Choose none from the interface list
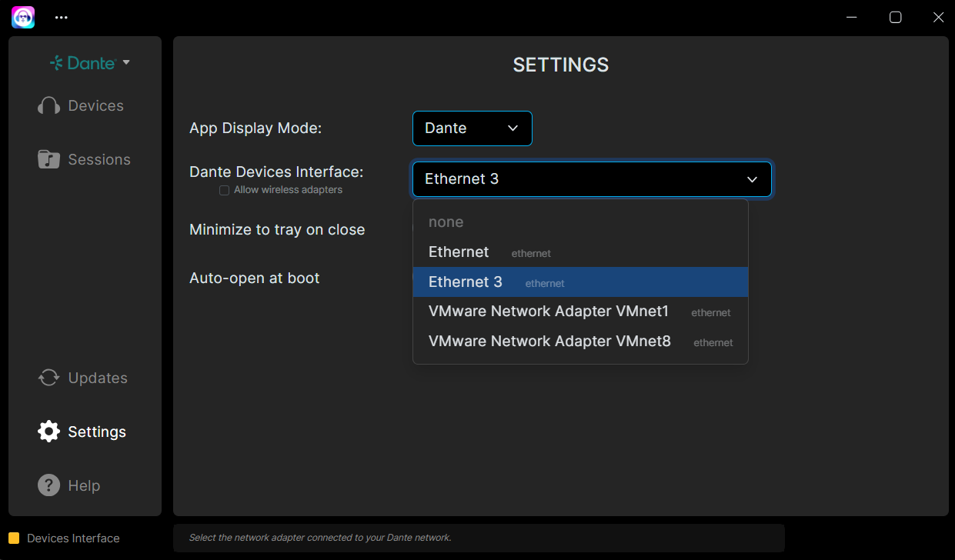Screen dimensions: 955x560 tap(580, 222)
